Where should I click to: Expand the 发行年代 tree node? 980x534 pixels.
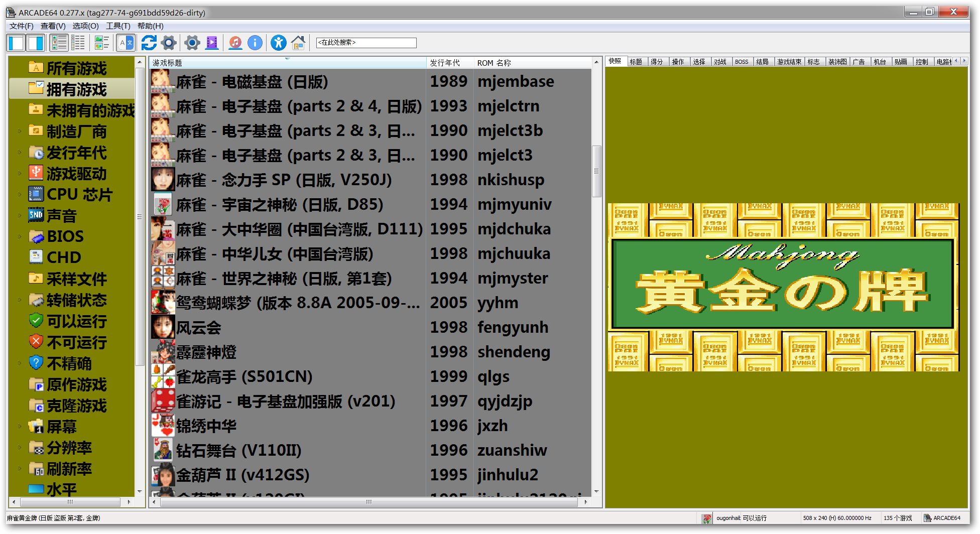click(20, 153)
